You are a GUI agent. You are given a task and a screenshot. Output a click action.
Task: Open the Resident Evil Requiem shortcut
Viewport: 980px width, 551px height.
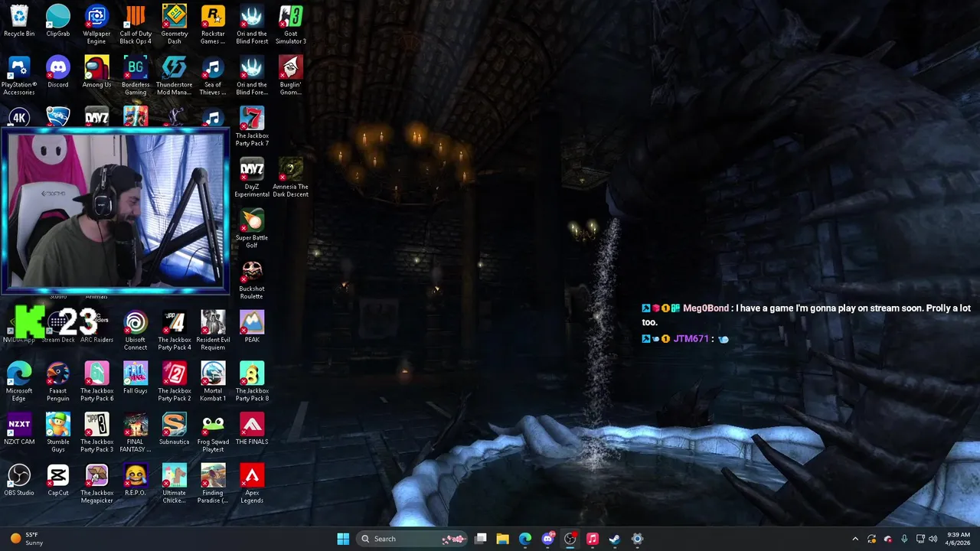click(x=213, y=331)
